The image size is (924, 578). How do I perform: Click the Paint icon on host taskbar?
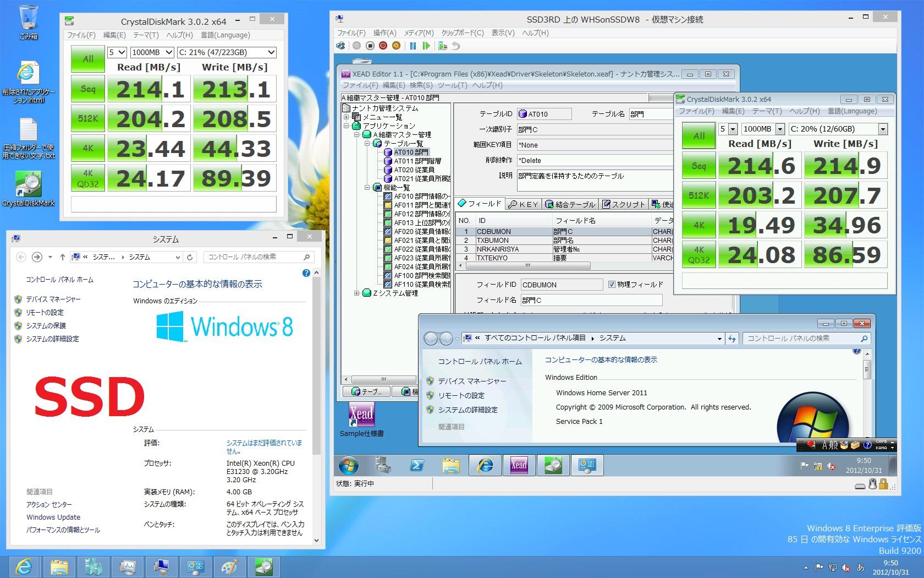229,566
